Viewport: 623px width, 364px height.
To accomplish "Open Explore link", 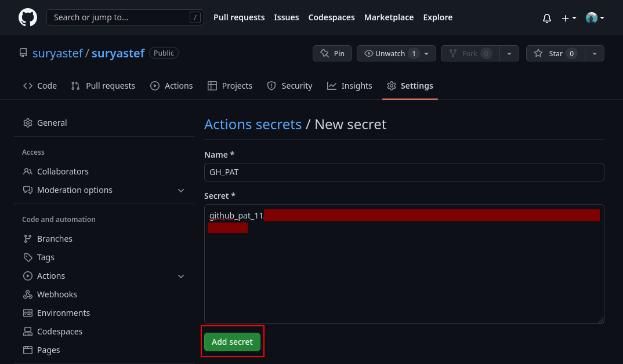I will tap(437, 17).
